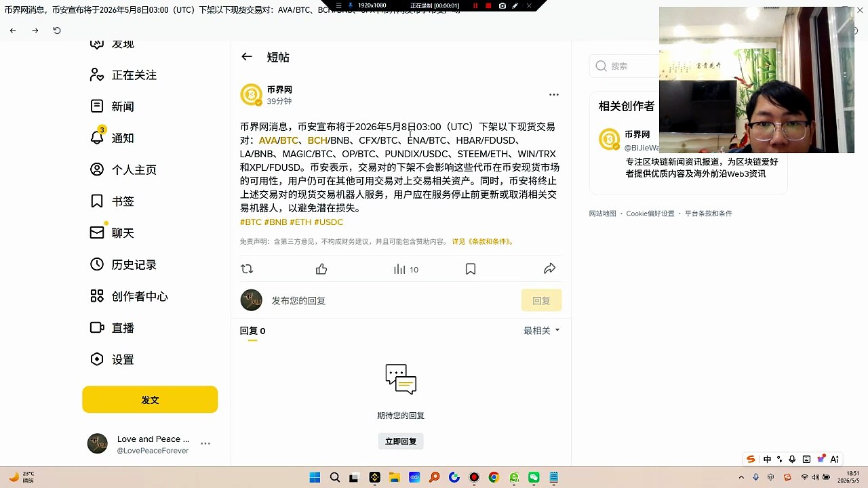Share the post using the share arrow
868x488 pixels.
pos(550,269)
